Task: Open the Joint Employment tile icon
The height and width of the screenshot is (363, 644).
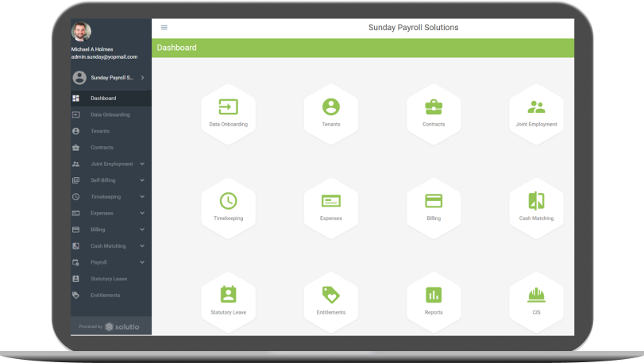Action: pos(536,107)
